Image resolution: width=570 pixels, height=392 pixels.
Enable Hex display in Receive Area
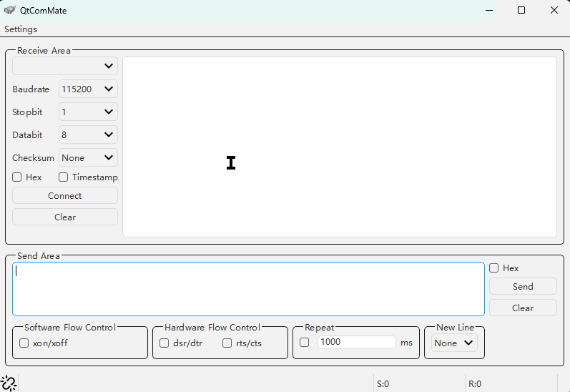[x=17, y=177]
